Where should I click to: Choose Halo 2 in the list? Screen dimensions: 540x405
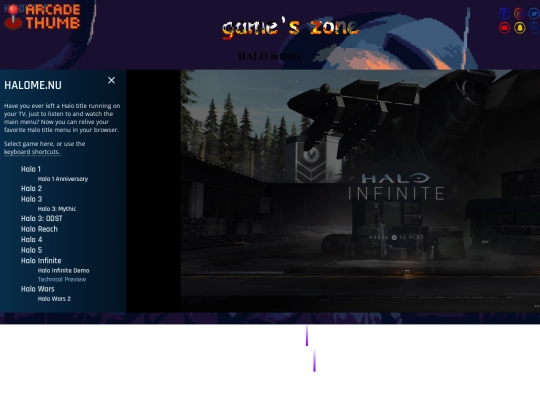pyautogui.click(x=31, y=188)
